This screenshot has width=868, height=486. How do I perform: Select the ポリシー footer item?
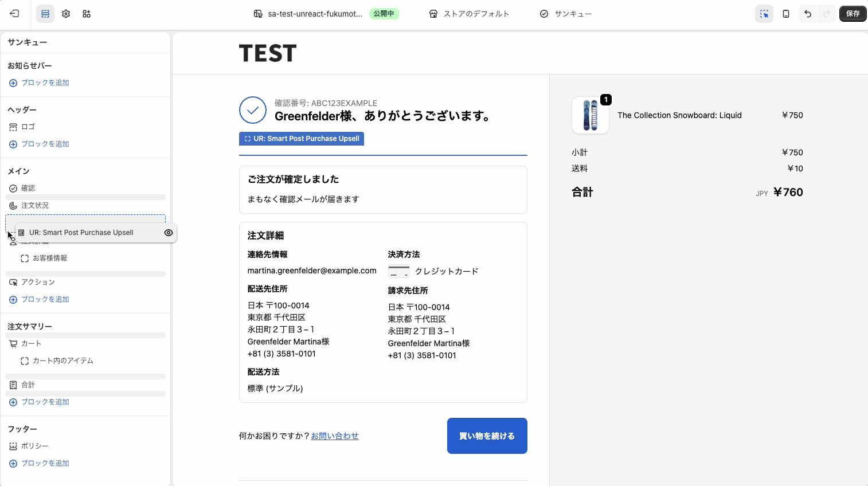pos(86,446)
